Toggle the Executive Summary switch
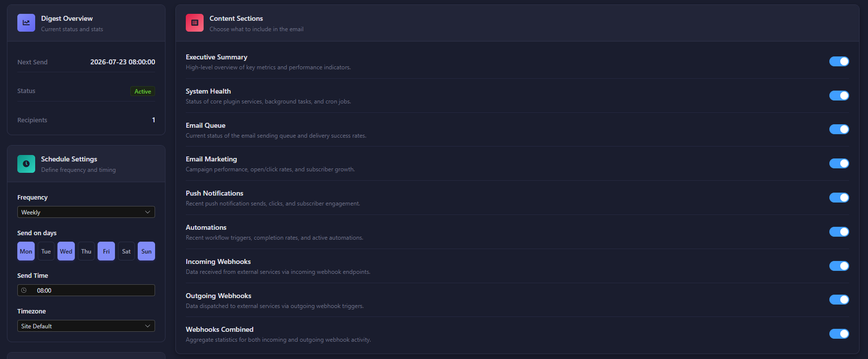 839,61
